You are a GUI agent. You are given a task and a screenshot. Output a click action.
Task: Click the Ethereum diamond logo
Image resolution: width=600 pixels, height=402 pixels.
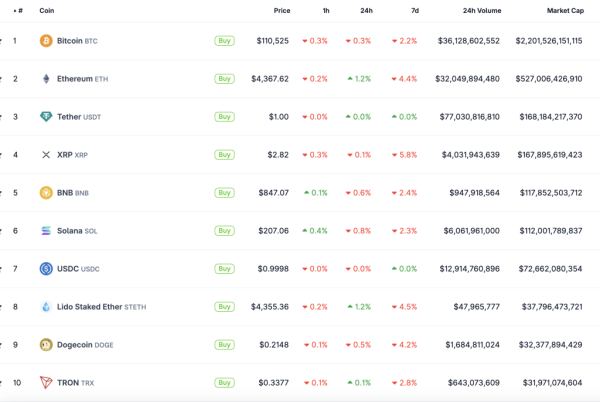[46, 79]
